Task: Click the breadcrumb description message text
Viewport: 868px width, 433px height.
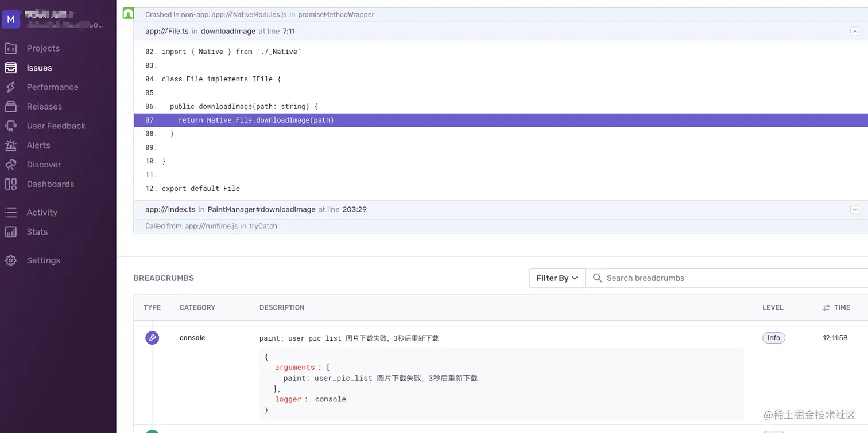Action: tap(349, 338)
